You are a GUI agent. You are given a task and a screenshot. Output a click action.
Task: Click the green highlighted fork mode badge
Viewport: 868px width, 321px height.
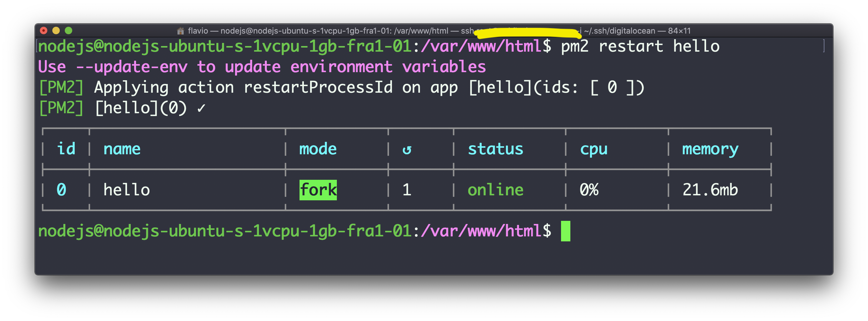[x=318, y=190]
